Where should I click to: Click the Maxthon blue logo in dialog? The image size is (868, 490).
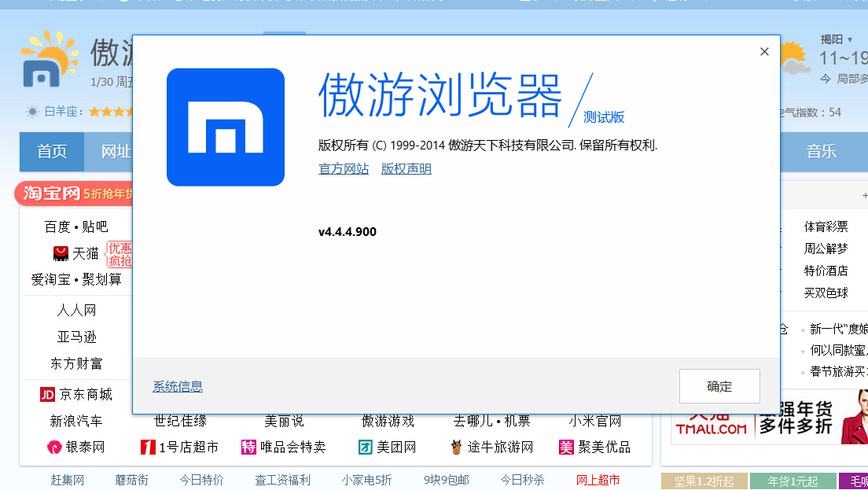226,127
